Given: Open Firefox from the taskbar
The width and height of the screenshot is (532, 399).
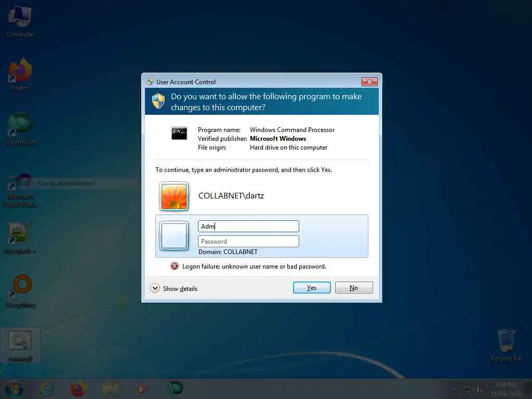Looking at the screenshot, I should [x=78, y=389].
